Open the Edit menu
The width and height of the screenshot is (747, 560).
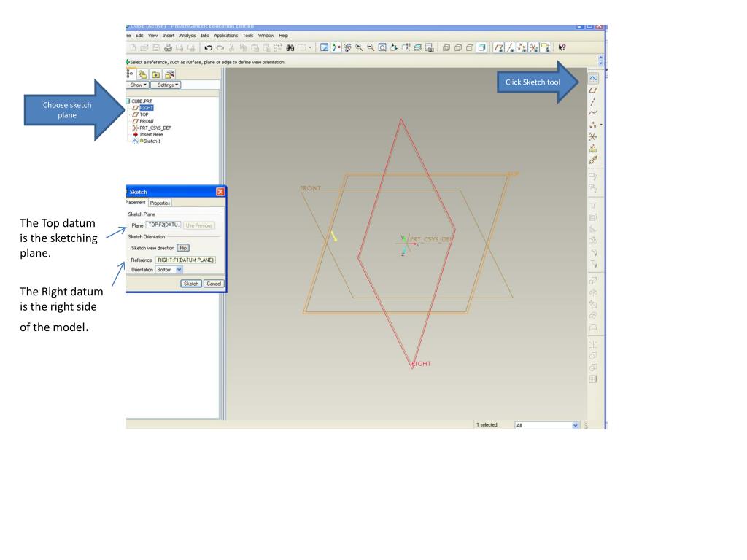[139, 36]
